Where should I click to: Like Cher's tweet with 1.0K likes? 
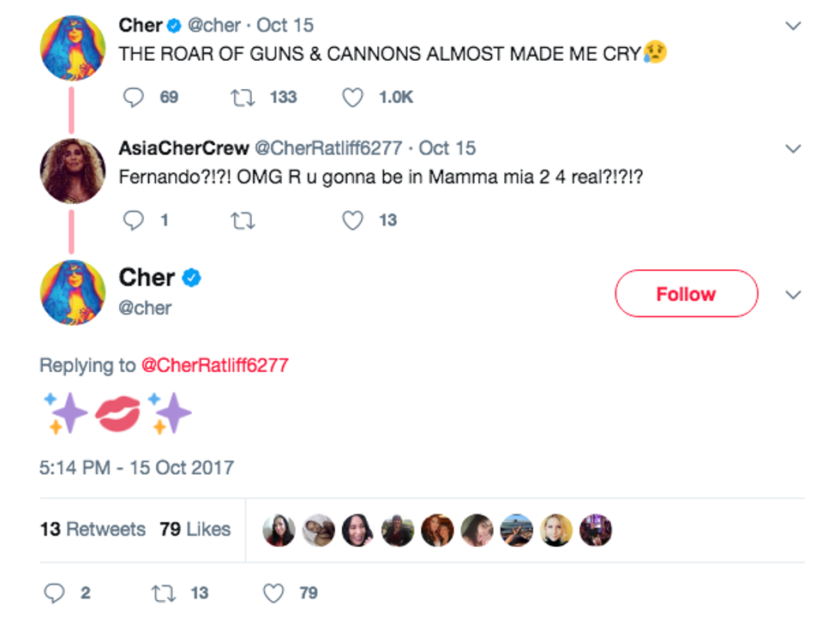tap(353, 98)
